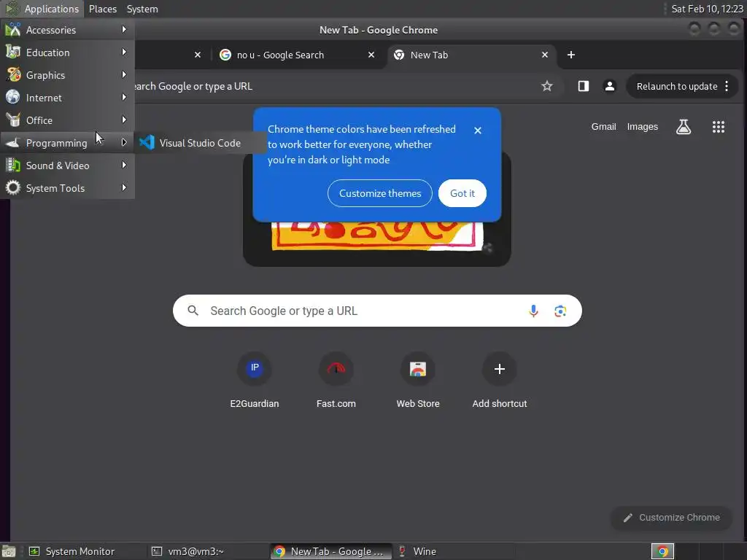The image size is (747, 560).
Task: Open a new tab with plus button
Action: click(571, 55)
